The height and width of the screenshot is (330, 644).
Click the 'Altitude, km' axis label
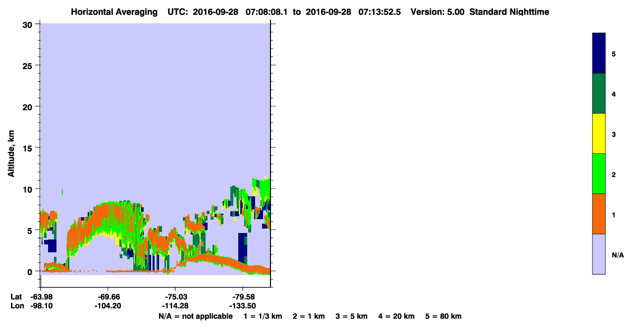coord(11,154)
